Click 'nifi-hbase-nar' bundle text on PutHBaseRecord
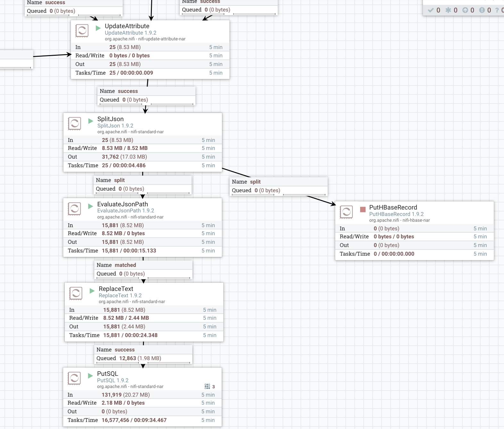Viewport: 504px width, 429px height. (416, 220)
